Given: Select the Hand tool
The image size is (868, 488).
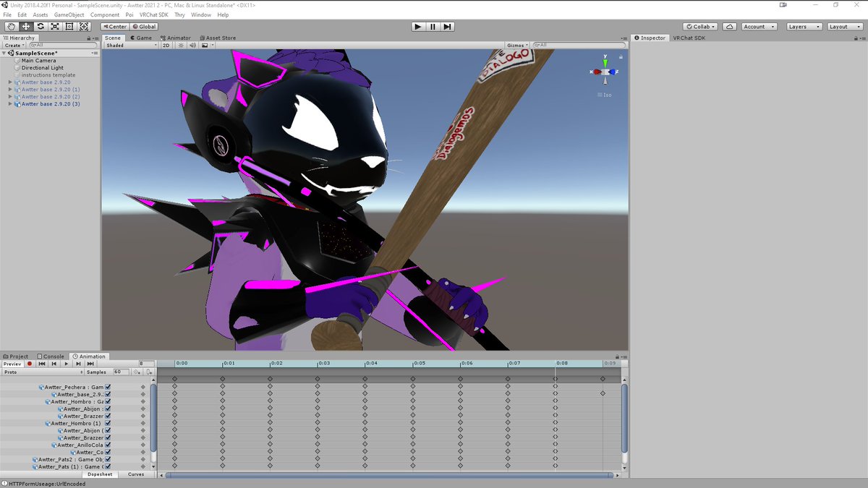Looking at the screenshot, I should [x=11, y=27].
